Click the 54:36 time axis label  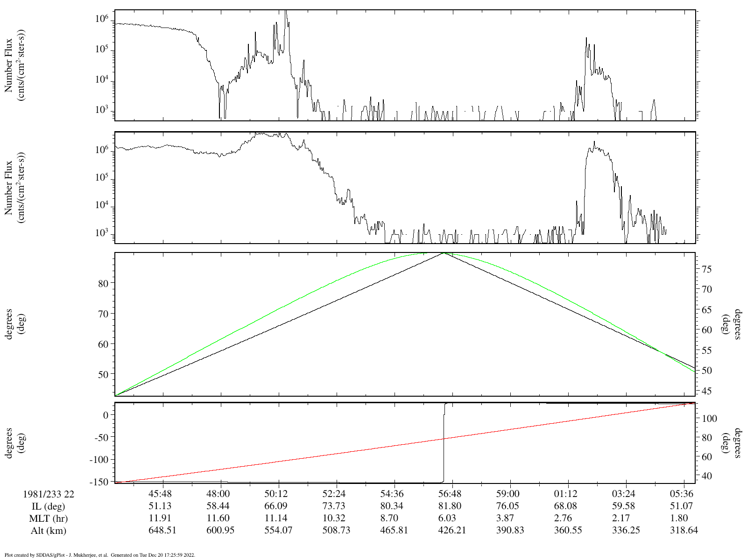tap(392, 494)
